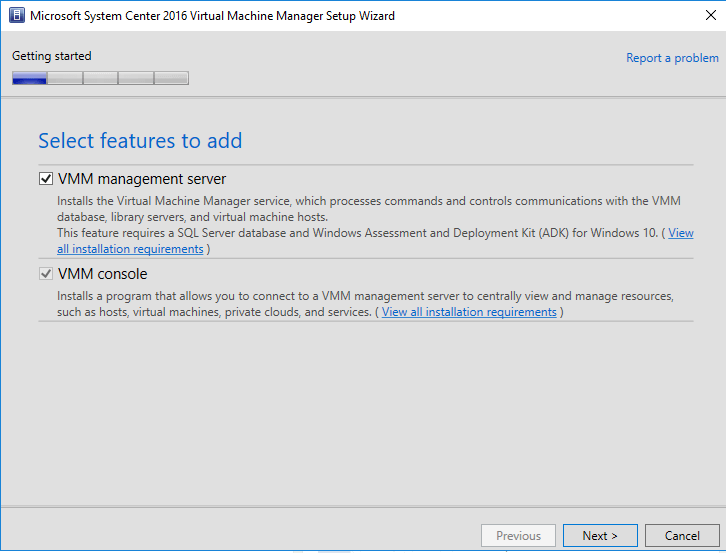Click the 'View' link after Windows 10 text

[681, 233]
